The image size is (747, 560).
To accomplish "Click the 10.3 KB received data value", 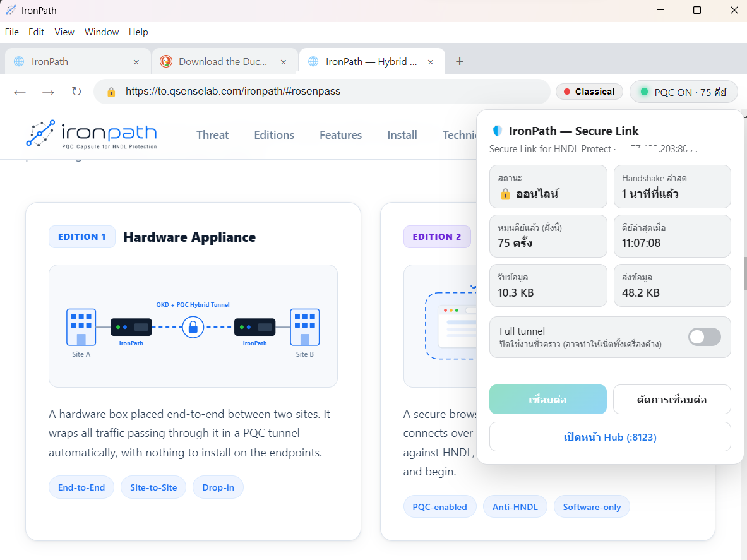I will (515, 292).
